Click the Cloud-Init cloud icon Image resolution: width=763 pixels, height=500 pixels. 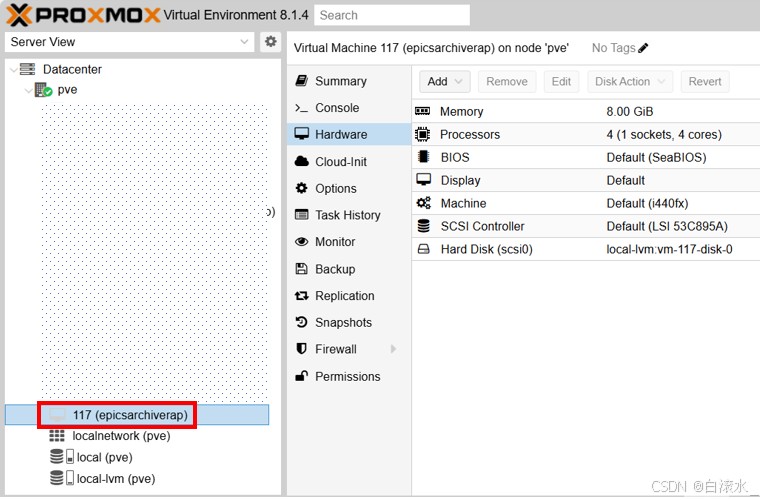pos(302,161)
